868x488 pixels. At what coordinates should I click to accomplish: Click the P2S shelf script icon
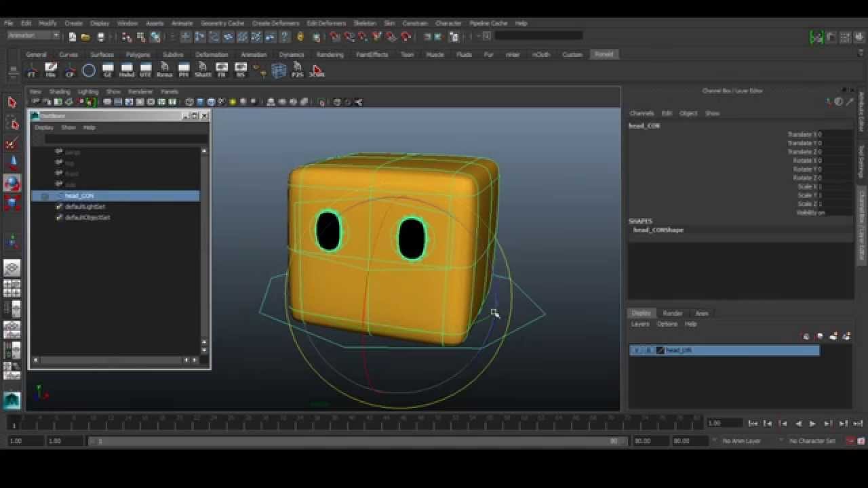[x=298, y=70]
